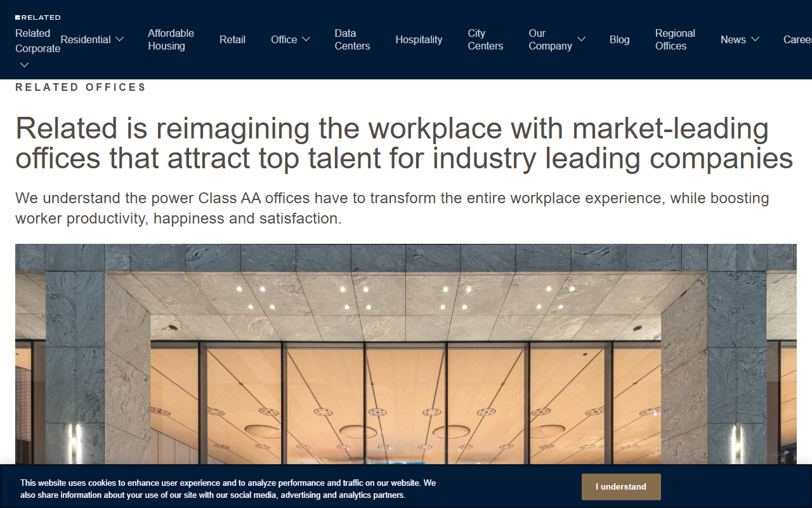
Task: Click the 'We understand the power Class AA' paragraph
Action: [x=392, y=208]
